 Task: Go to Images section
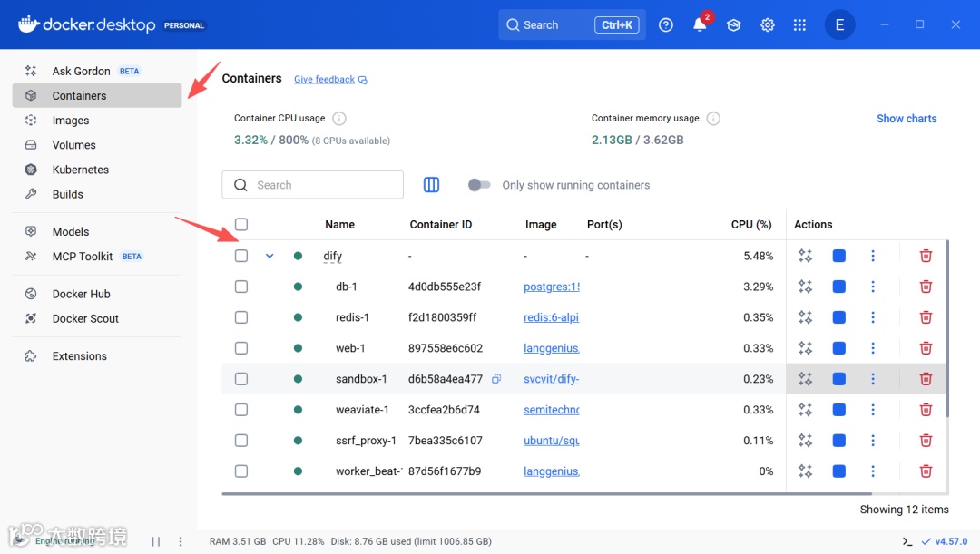pos(97,120)
